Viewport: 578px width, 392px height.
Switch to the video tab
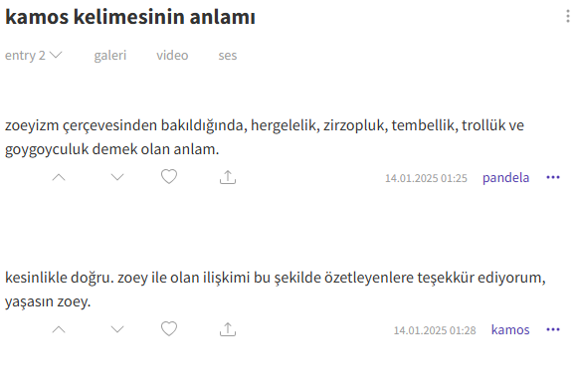[172, 56]
